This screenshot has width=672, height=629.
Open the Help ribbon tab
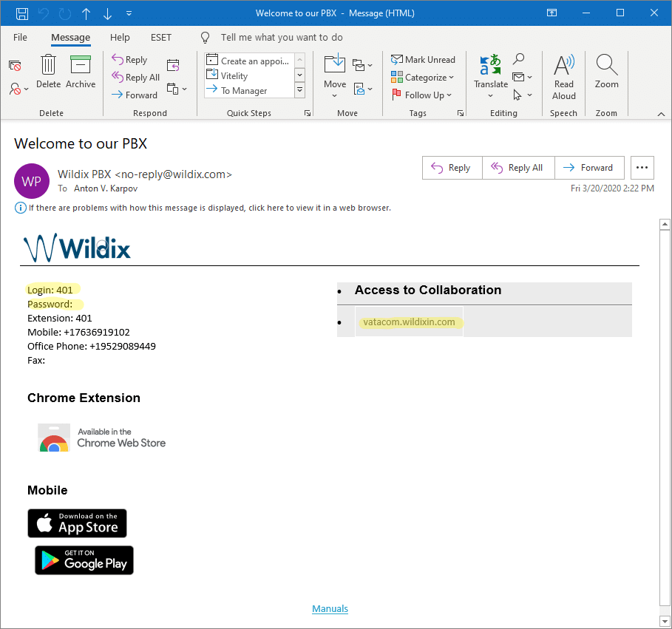coord(120,37)
